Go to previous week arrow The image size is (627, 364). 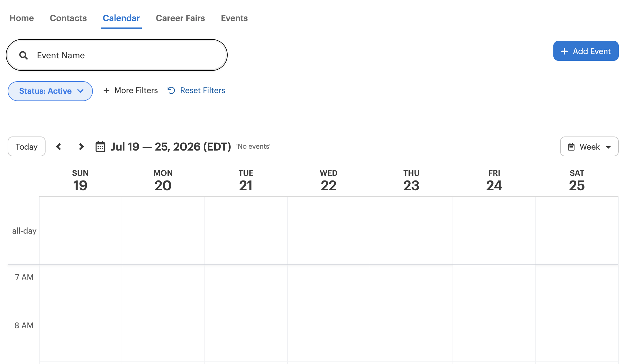(59, 147)
